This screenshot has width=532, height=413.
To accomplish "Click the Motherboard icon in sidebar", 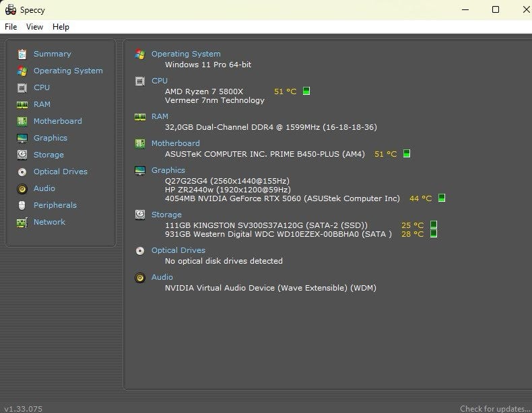I will tap(22, 121).
